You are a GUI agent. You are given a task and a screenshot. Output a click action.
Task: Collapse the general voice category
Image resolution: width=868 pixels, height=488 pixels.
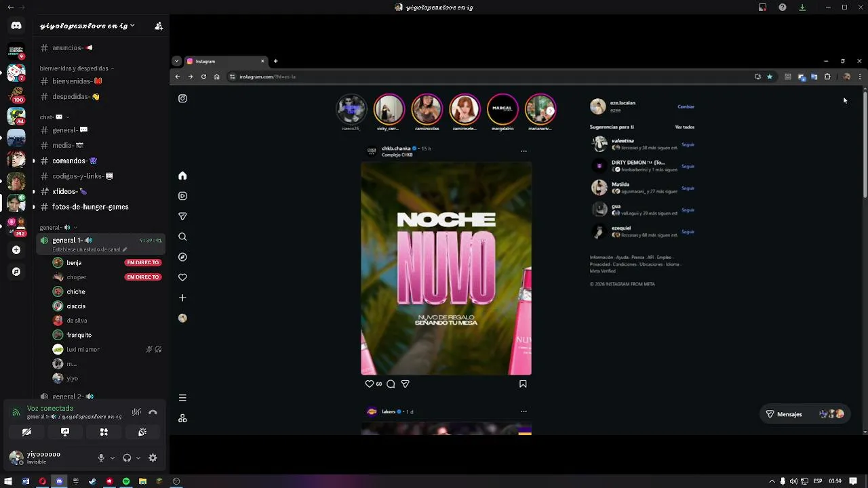pyautogui.click(x=58, y=228)
